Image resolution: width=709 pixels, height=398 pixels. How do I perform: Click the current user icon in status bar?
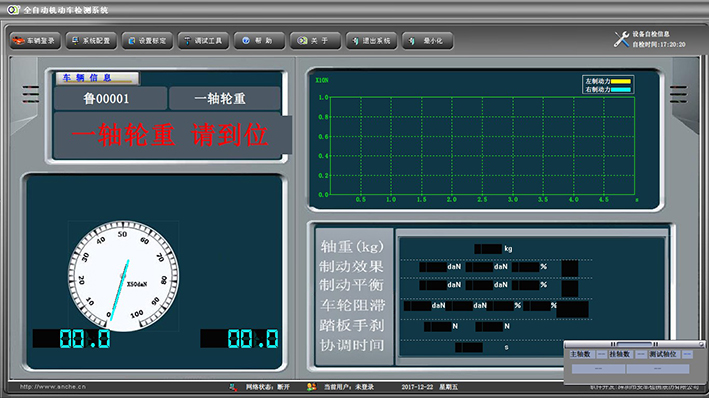point(312,387)
